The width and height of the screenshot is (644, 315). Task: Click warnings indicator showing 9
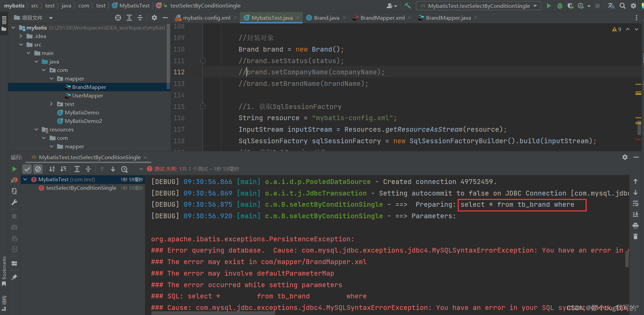(x=617, y=29)
